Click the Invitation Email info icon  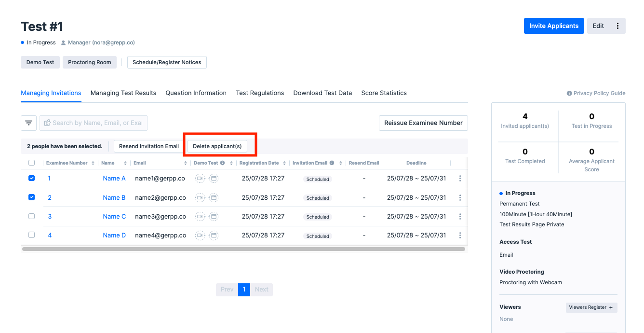(332, 163)
